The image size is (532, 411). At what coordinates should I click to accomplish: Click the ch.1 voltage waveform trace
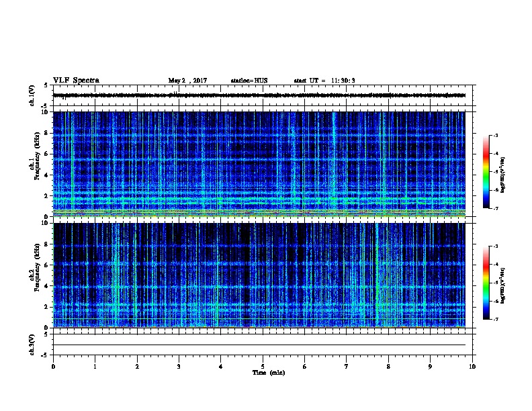coord(259,95)
